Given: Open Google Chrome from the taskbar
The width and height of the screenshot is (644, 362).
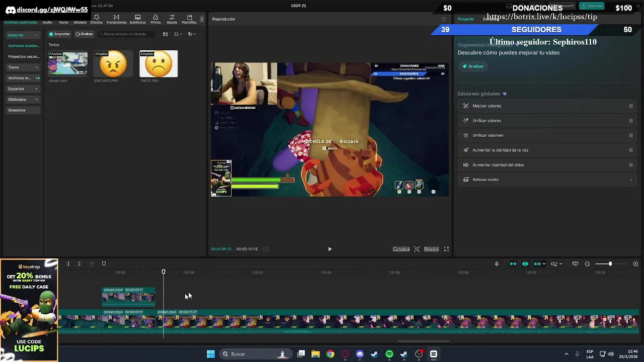Looking at the screenshot, I should (330, 354).
